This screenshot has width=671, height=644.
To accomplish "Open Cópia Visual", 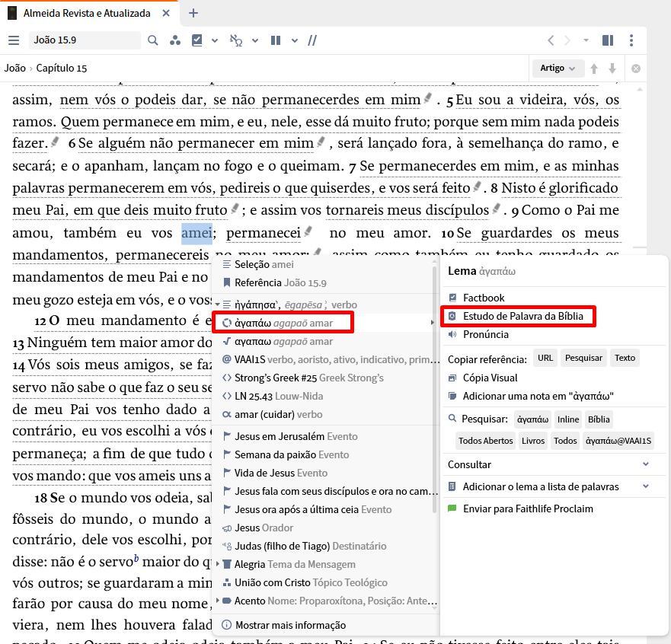I will [x=490, y=378].
